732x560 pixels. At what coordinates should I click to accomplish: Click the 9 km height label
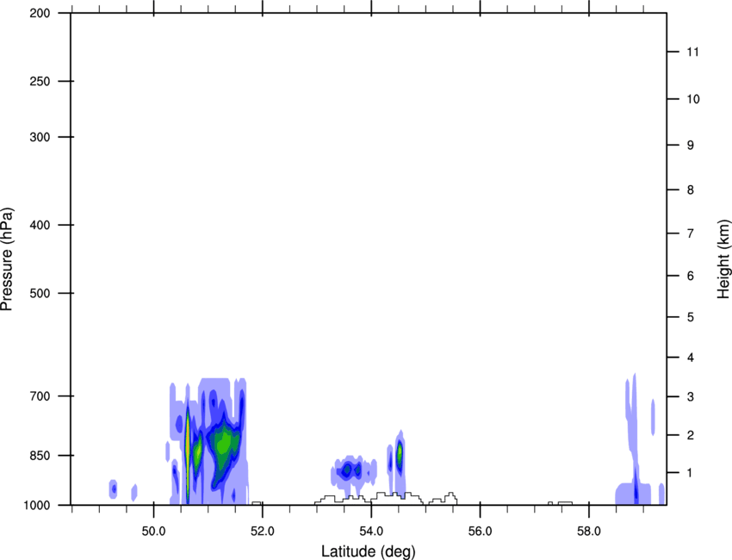click(691, 146)
